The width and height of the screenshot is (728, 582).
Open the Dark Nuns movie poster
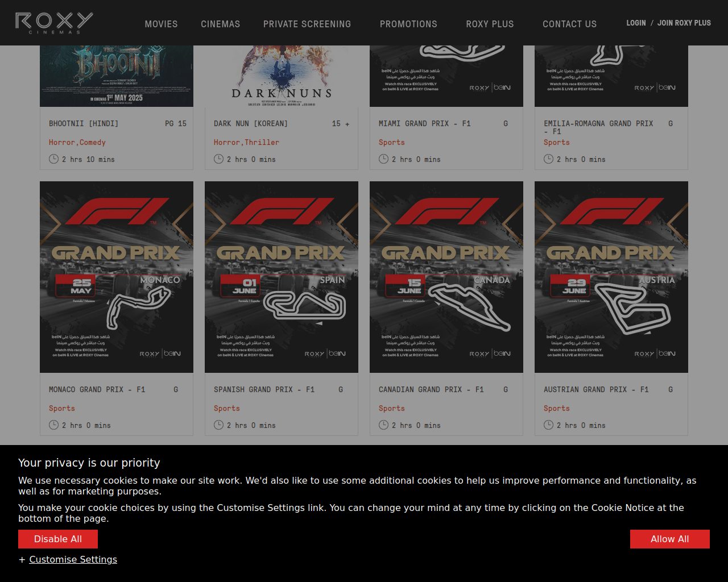(282, 76)
